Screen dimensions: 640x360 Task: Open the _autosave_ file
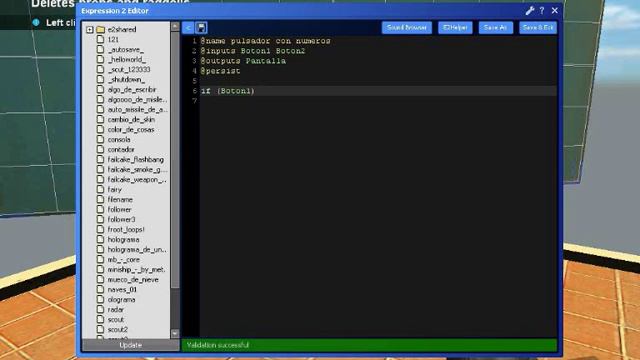coord(125,49)
